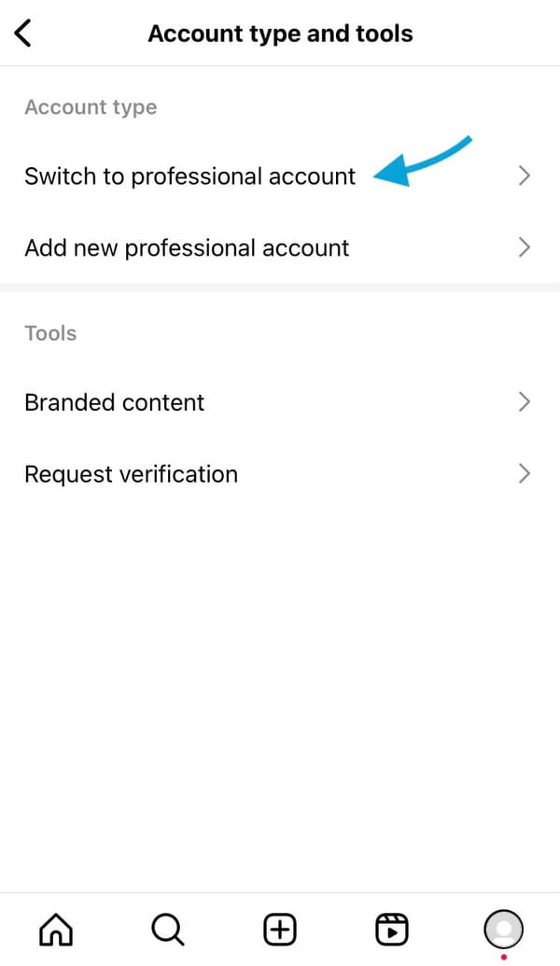Expand the Switch to professional account chevron
This screenshot has width=560, height=966.
525,175
